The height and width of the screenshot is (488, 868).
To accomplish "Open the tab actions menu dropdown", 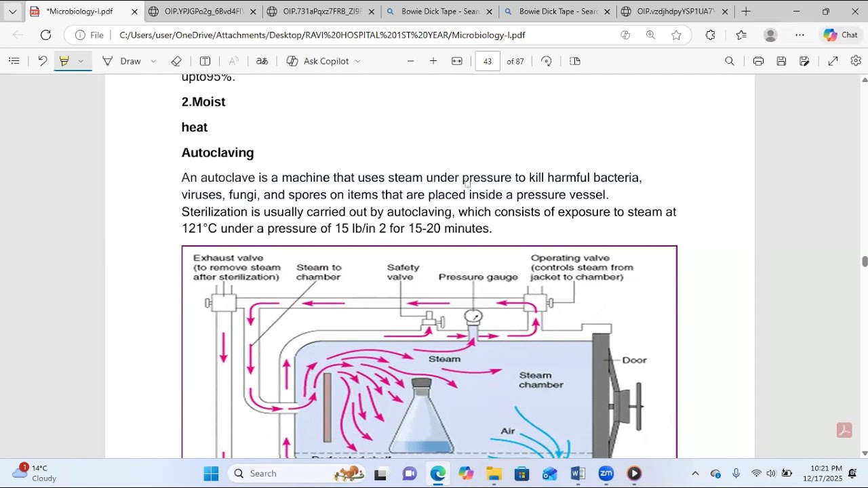I will click(x=12, y=12).
